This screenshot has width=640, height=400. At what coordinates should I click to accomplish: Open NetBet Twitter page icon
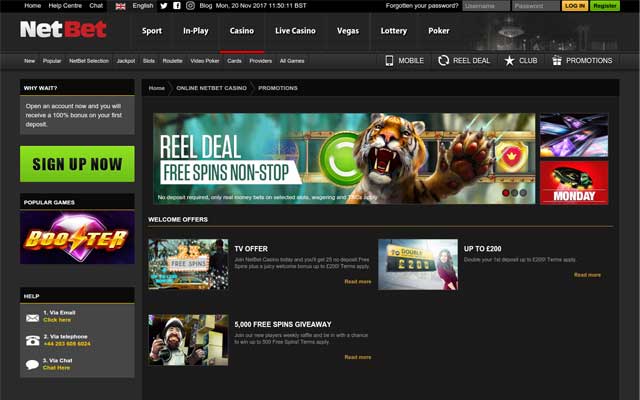pyautogui.click(x=164, y=6)
